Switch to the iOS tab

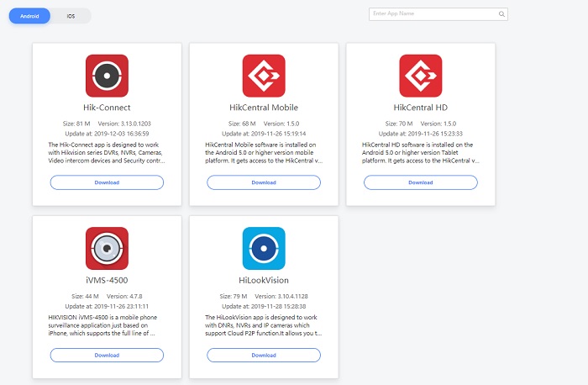point(71,16)
